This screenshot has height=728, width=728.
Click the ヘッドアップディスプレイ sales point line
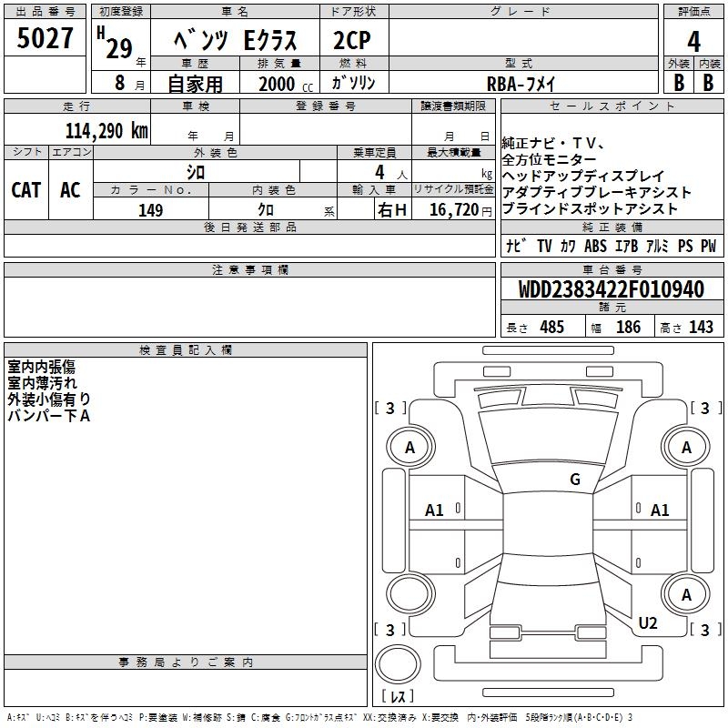pos(583,176)
